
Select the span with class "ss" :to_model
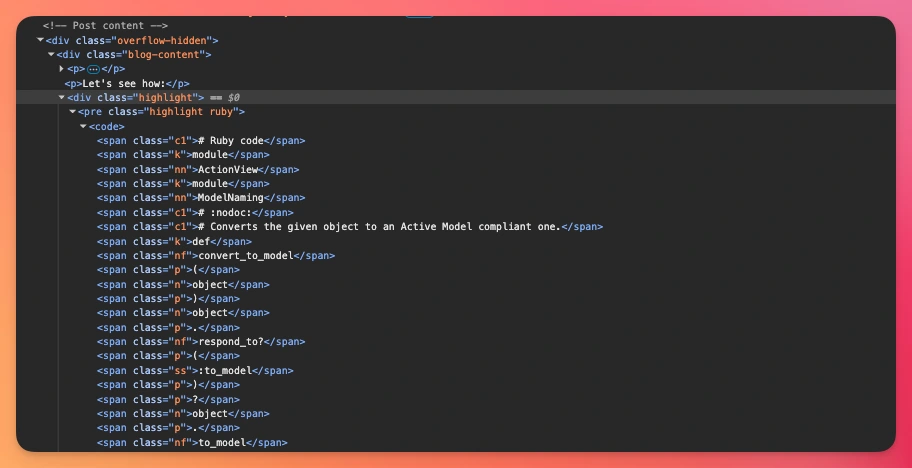[x=195, y=370]
